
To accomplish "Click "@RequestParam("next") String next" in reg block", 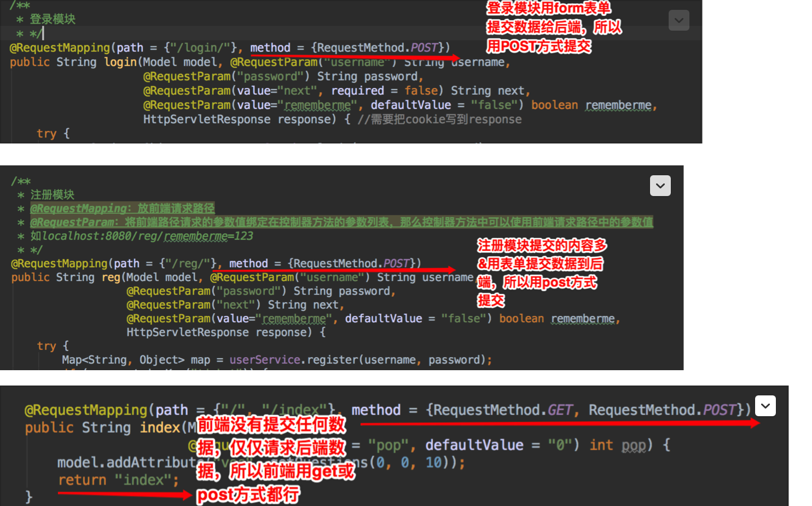I will [233, 304].
